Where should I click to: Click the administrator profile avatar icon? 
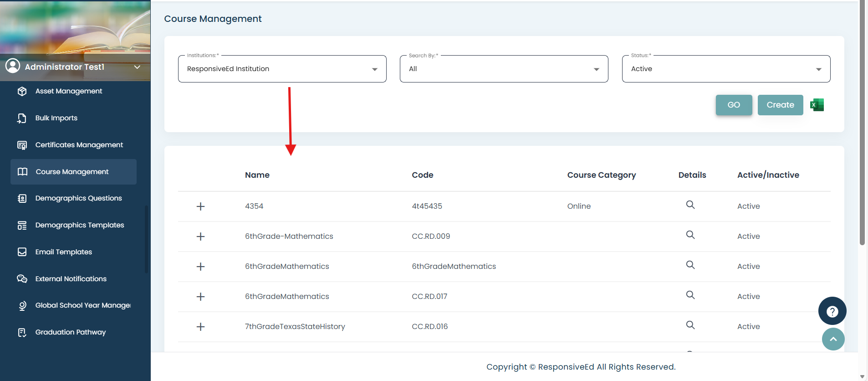tap(13, 66)
